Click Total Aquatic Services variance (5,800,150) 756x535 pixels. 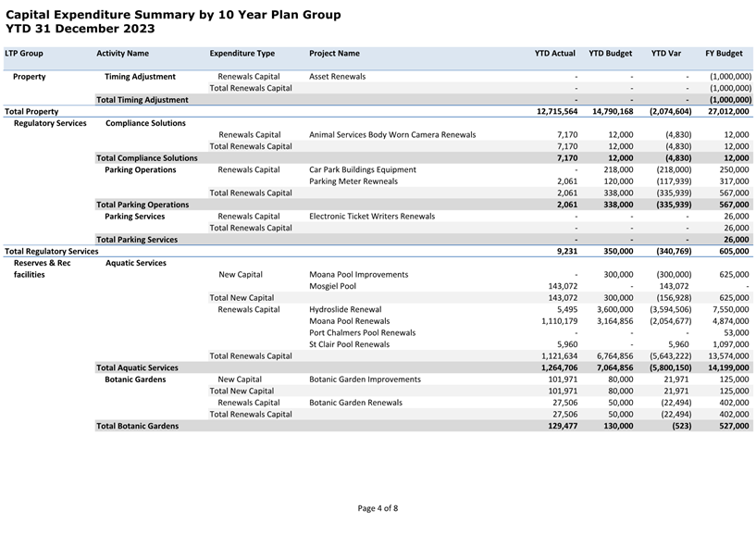pyautogui.click(x=670, y=367)
